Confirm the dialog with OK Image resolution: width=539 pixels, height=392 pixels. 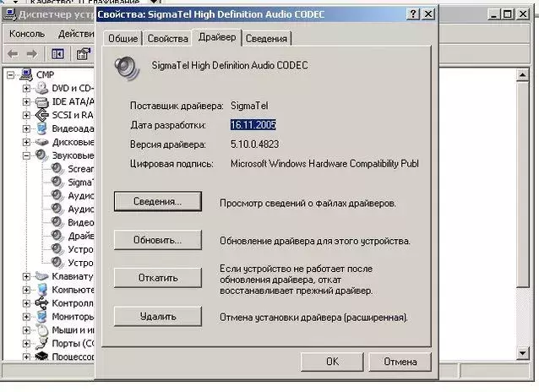332,362
